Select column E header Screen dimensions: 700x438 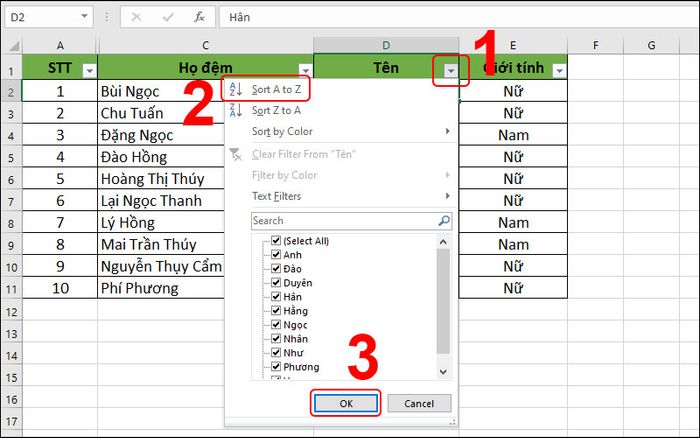(x=513, y=46)
